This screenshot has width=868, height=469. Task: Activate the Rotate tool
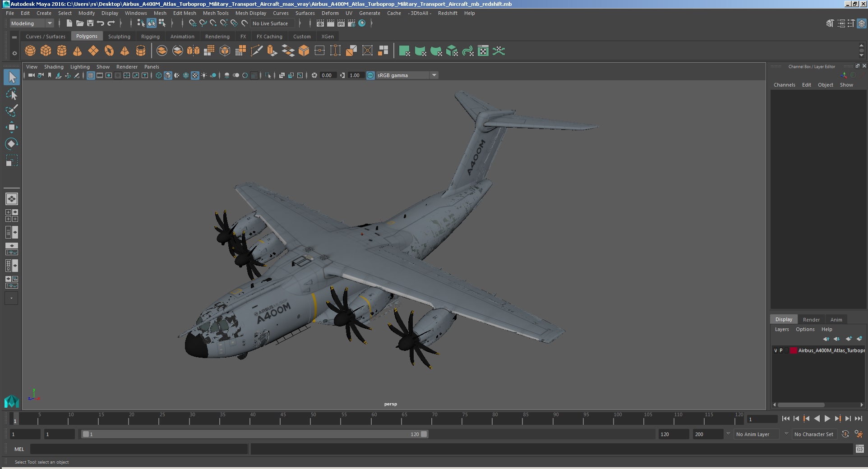click(12, 144)
